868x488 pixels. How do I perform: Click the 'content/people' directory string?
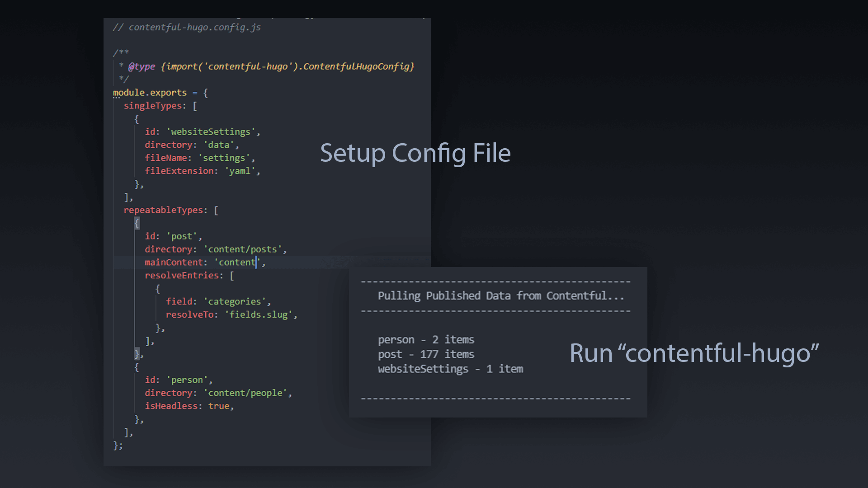coord(245,393)
